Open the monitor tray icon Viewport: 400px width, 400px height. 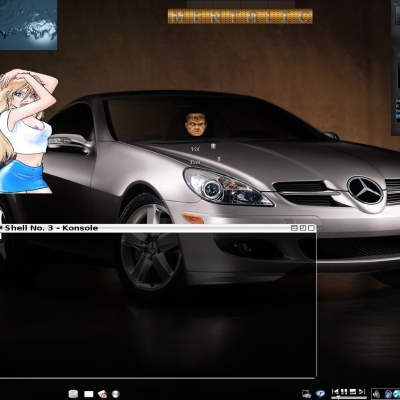[x=306, y=394]
